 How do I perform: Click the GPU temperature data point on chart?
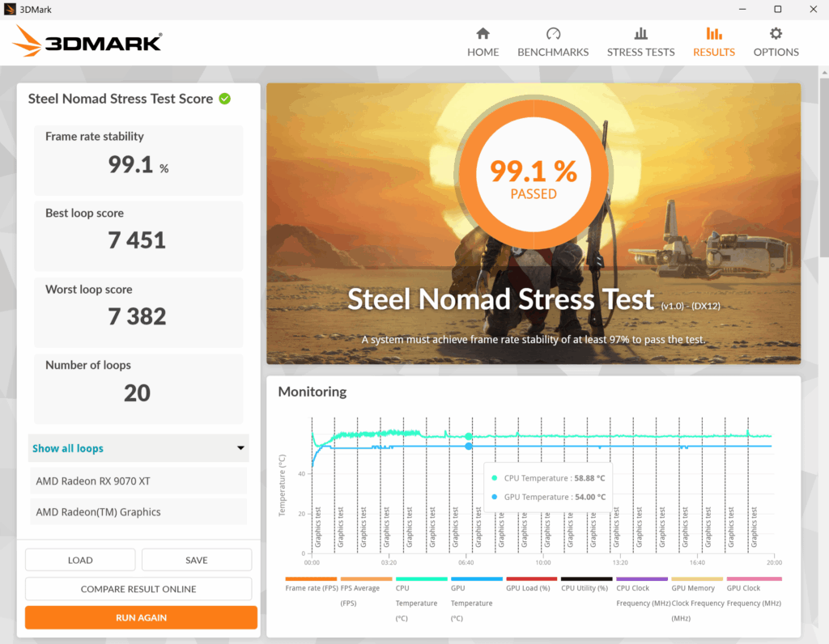click(469, 447)
